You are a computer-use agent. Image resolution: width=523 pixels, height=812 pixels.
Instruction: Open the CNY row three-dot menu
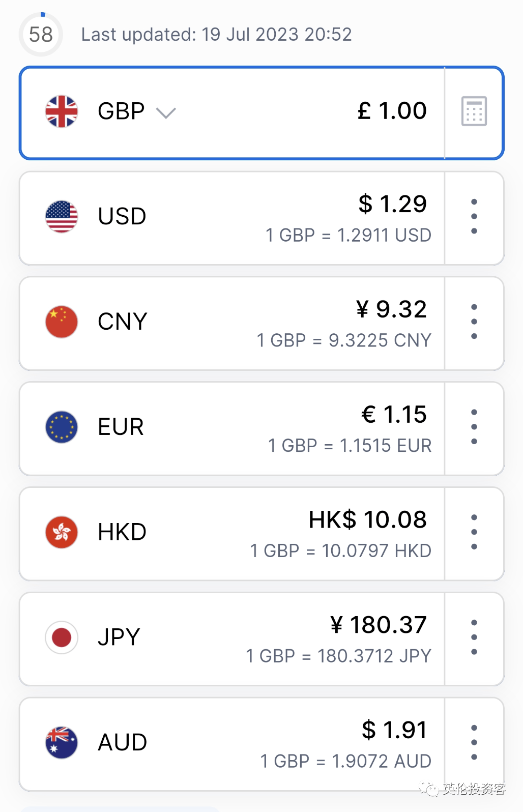pyautogui.click(x=474, y=322)
